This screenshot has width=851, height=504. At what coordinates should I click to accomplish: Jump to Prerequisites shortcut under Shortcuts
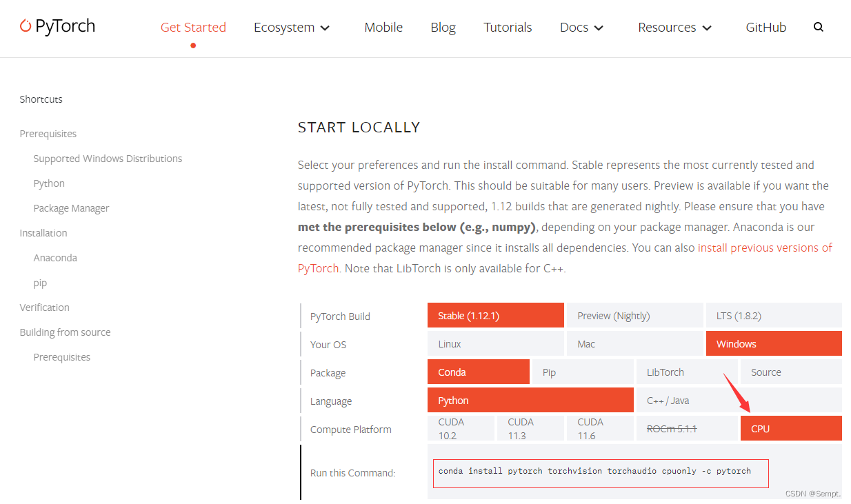(x=48, y=134)
